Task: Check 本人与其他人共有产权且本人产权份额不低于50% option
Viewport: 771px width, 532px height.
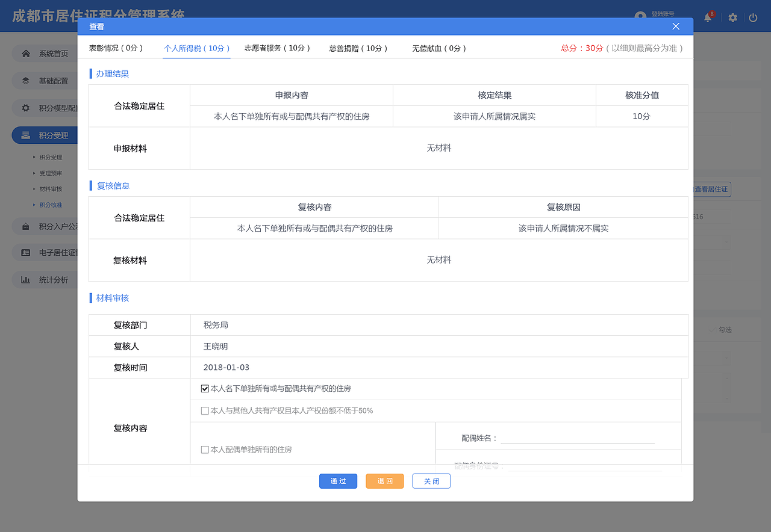Action: (205, 411)
